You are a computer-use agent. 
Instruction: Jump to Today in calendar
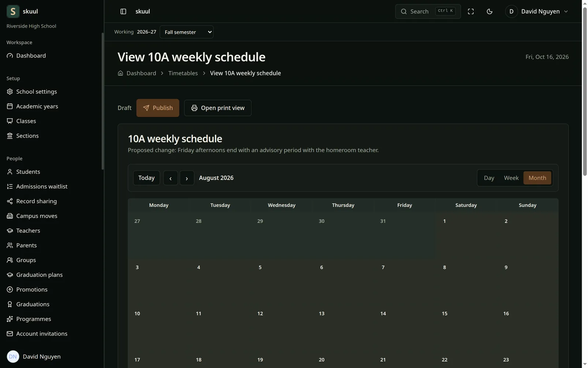tap(146, 178)
